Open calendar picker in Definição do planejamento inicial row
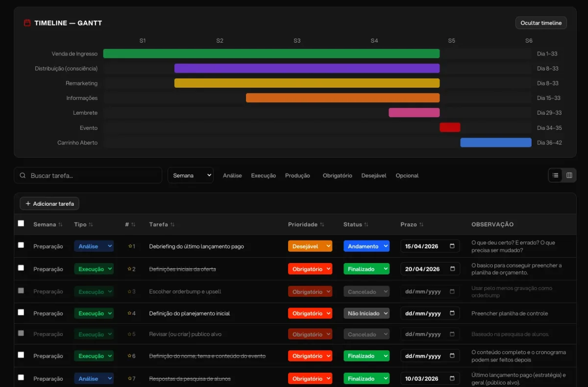Viewport: 588px width, 387px height. click(452, 313)
